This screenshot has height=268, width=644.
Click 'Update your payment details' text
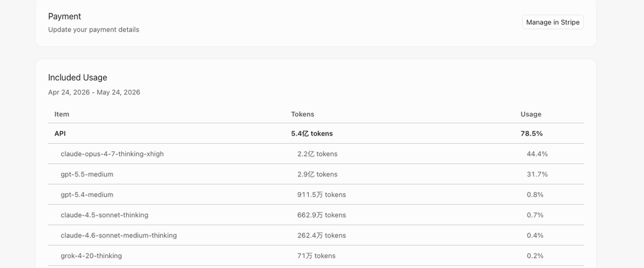click(93, 29)
